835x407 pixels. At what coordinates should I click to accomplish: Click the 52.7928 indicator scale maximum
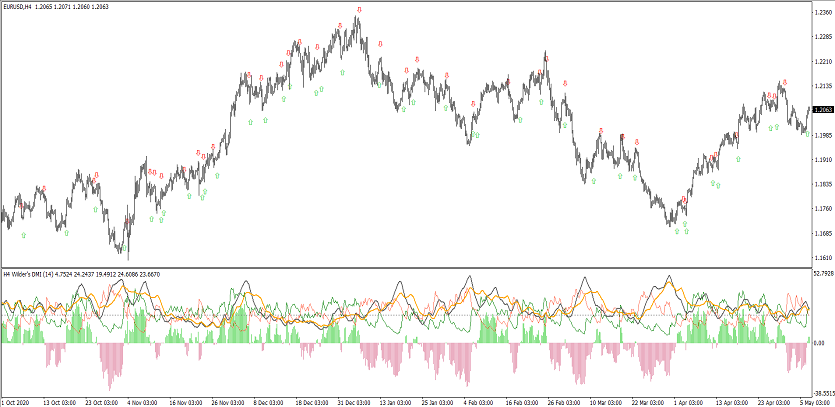tap(823, 273)
